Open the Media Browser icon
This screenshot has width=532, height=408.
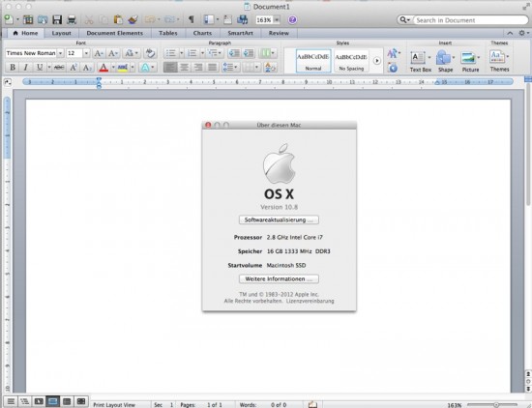[242, 19]
